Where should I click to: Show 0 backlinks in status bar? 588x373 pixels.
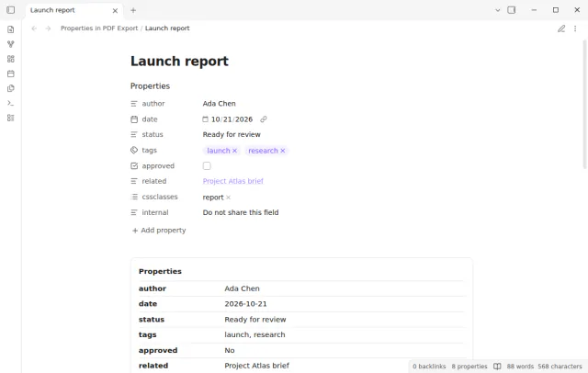[x=429, y=367]
